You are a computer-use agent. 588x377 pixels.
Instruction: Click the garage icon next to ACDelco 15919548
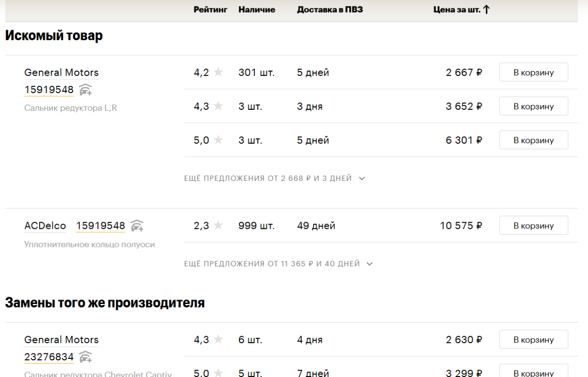point(137,226)
